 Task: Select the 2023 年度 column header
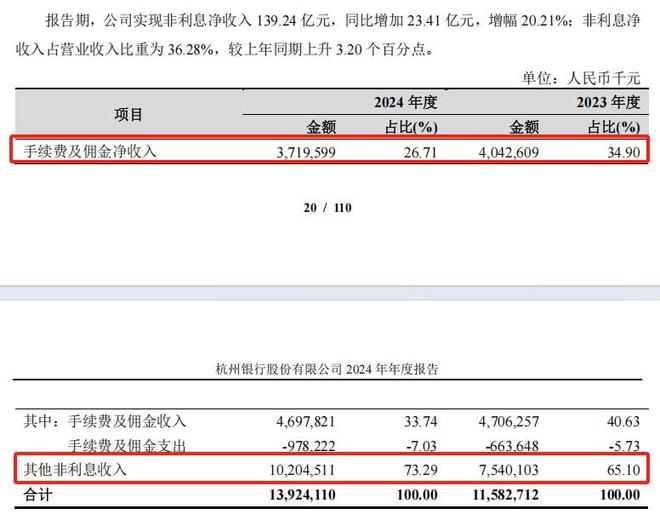(607, 102)
